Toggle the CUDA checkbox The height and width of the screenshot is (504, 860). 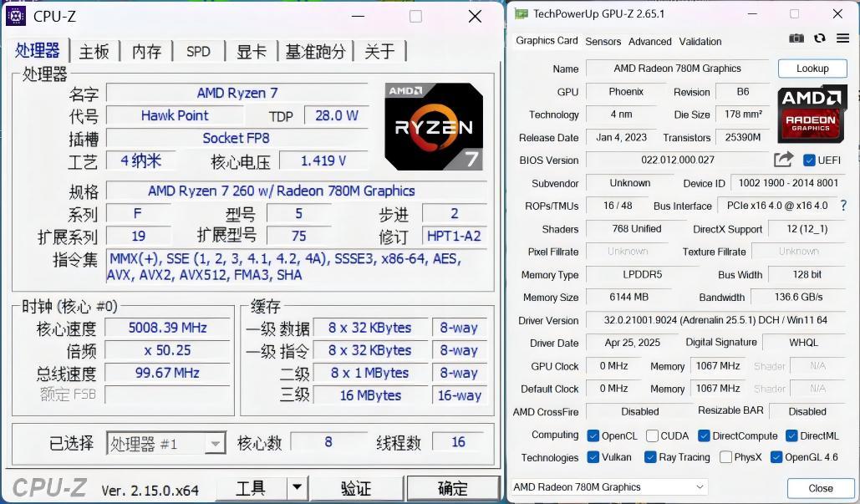(652, 435)
